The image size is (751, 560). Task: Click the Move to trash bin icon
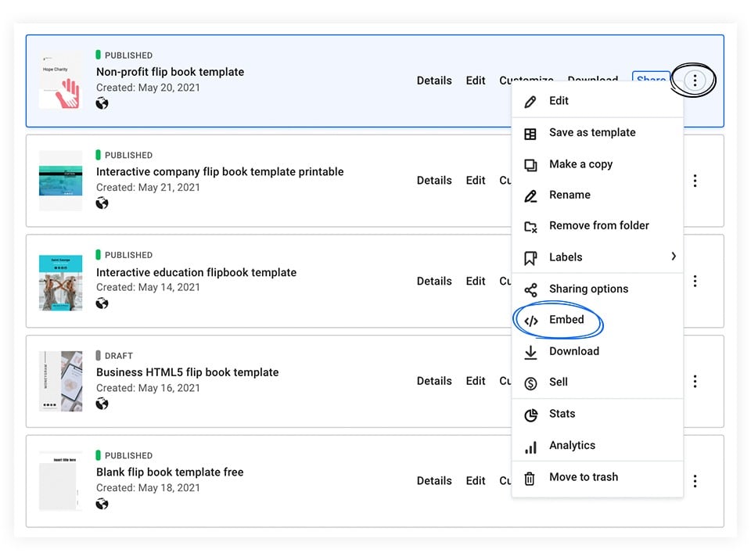pyautogui.click(x=530, y=478)
